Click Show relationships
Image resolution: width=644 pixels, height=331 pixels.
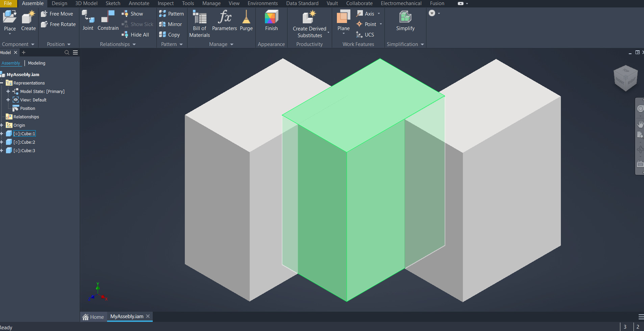click(132, 14)
